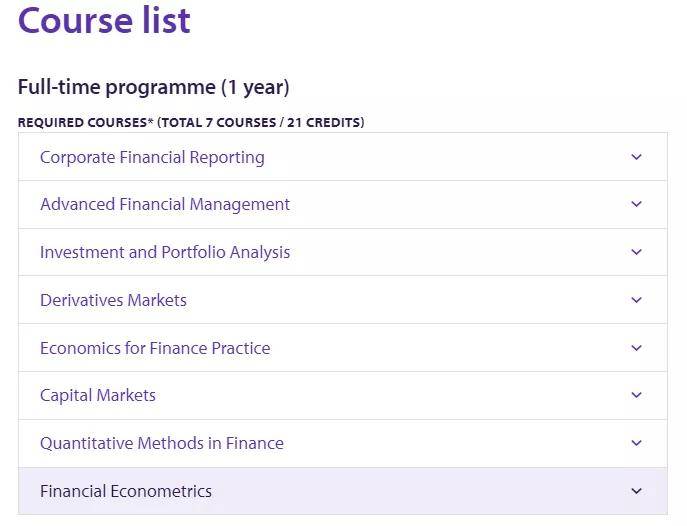Click Economics for Finance Practice title text
The image size is (687, 526).
(x=155, y=348)
